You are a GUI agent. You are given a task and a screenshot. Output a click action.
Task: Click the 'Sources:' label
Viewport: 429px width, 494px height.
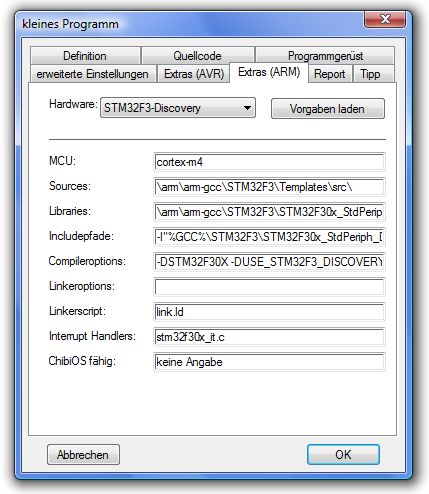[70, 186]
